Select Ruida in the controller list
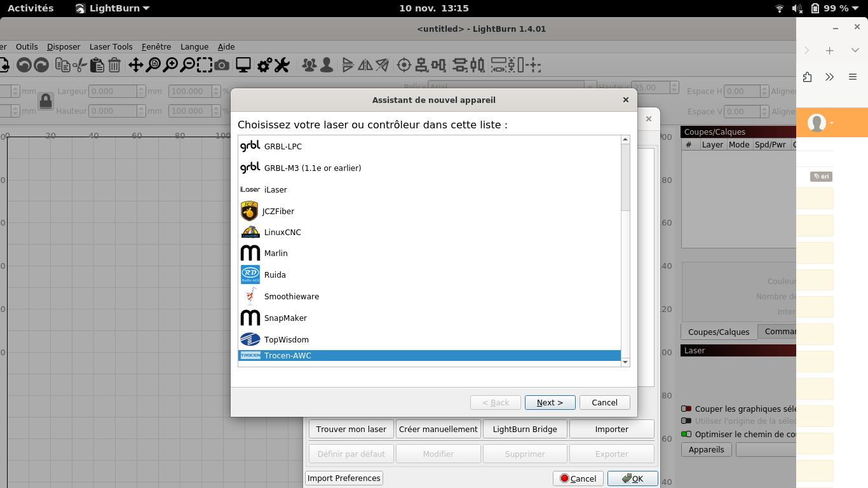This screenshot has width=868, height=488. point(275,274)
